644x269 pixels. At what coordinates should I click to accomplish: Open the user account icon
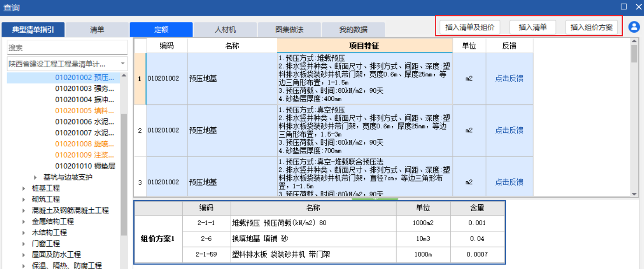coord(634,27)
